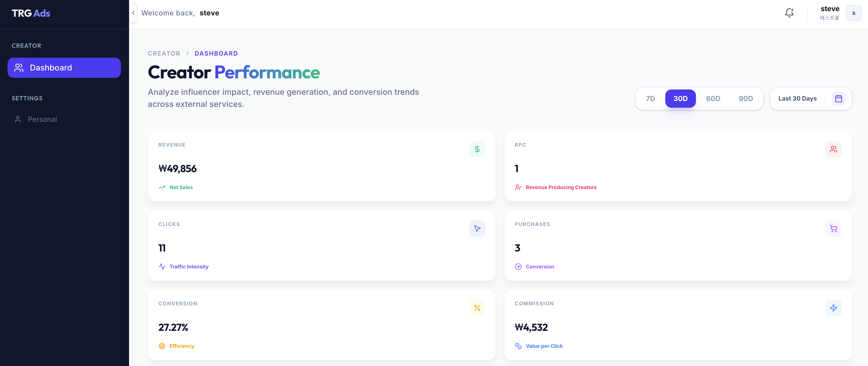Click the Clicks cursor pointer icon
Viewport: 868px width, 366px height.
[x=477, y=229]
